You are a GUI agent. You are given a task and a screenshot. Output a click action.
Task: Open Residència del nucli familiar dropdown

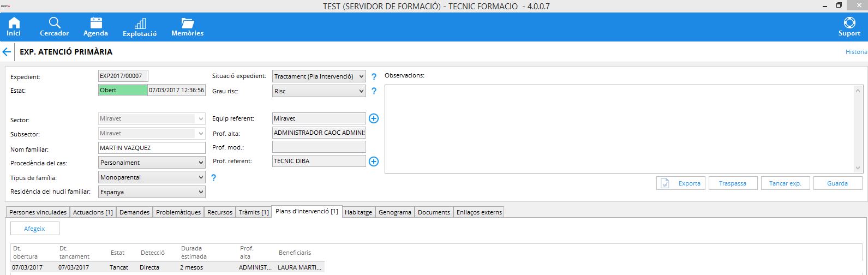[x=201, y=192]
